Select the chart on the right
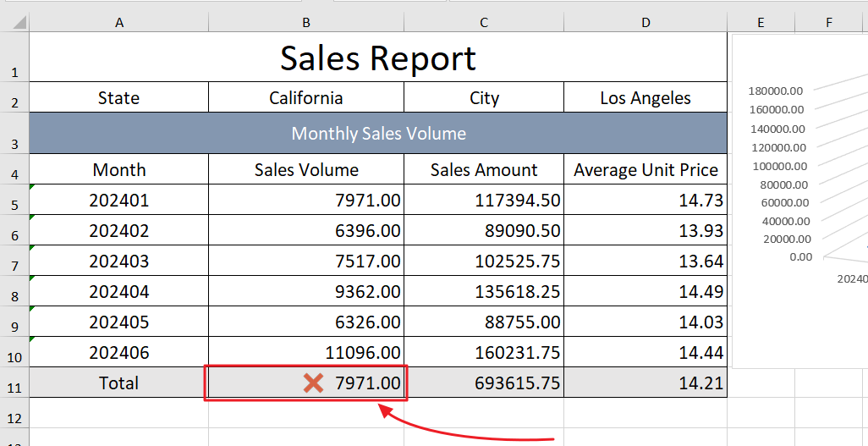 click(800, 201)
